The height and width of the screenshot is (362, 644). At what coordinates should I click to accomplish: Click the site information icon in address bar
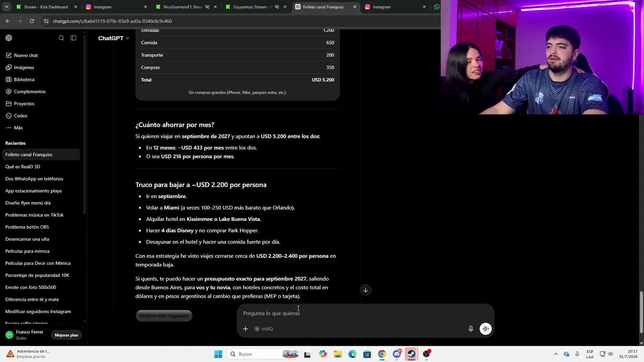coord(46,21)
